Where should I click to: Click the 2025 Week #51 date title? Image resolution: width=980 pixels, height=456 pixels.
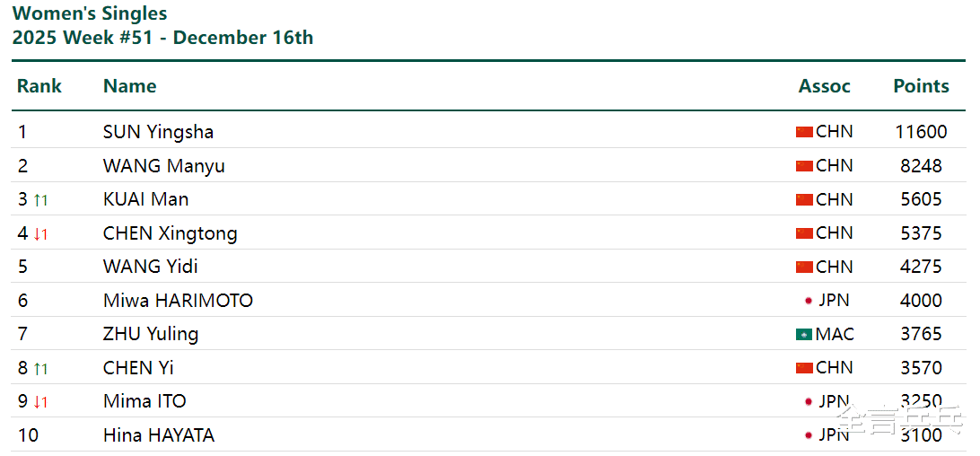(x=162, y=38)
